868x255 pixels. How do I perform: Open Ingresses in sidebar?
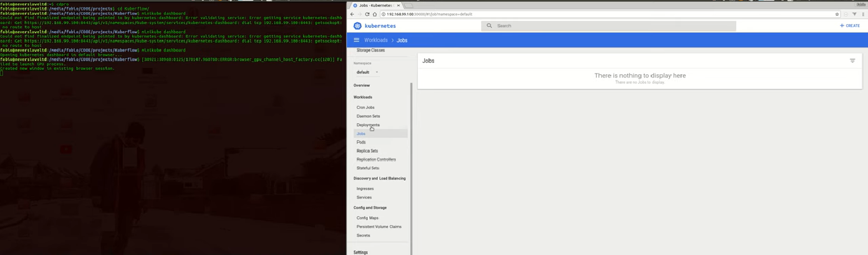click(365, 188)
